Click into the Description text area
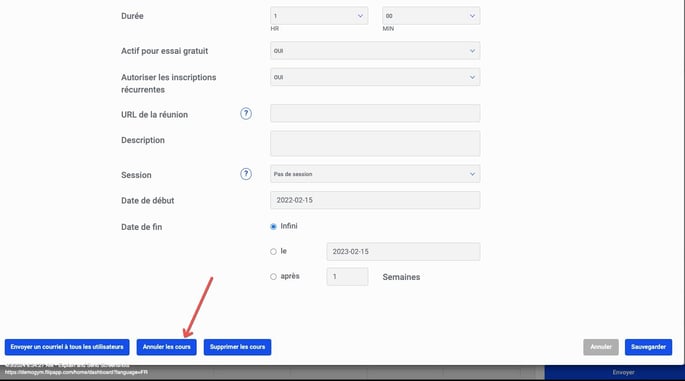Screen dimensions: 685x381 click(x=375, y=143)
